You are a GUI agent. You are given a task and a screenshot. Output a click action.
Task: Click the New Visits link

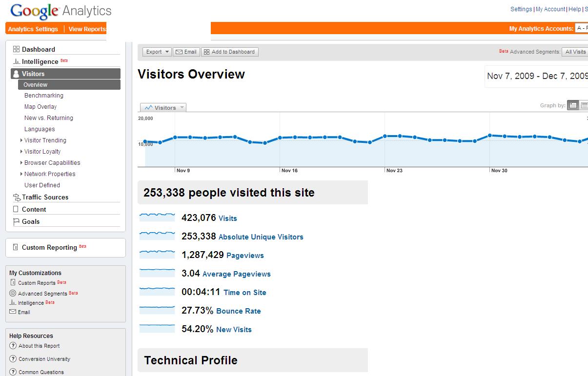234,330
